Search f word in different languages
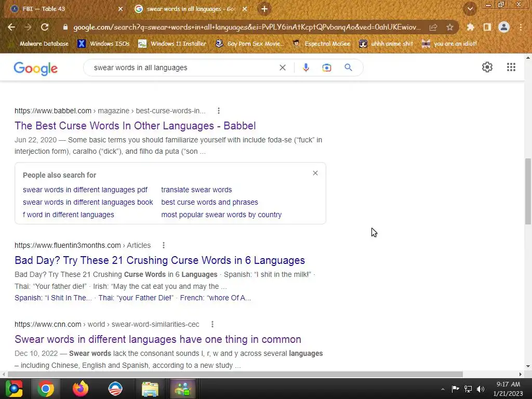 pyautogui.click(x=69, y=215)
